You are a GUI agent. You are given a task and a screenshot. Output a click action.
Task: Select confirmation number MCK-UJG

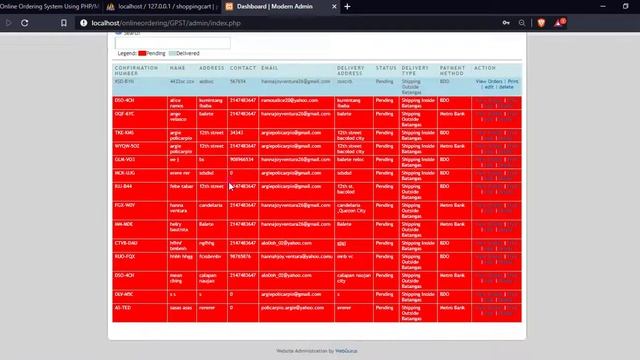tap(125, 173)
